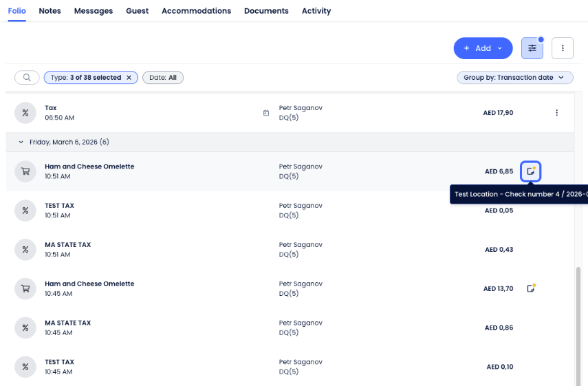Open the Date: All filter
This screenshot has height=386, width=588.
[x=163, y=78]
